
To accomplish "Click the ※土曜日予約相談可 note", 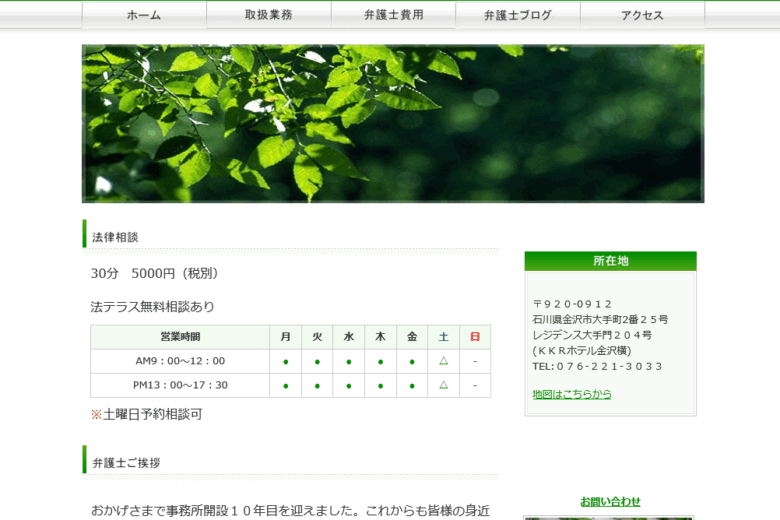I will [146, 414].
